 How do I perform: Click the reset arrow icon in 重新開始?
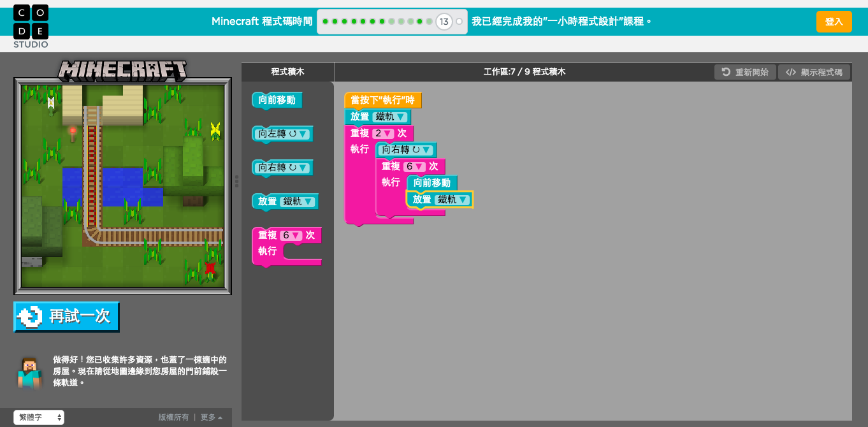[726, 72]
